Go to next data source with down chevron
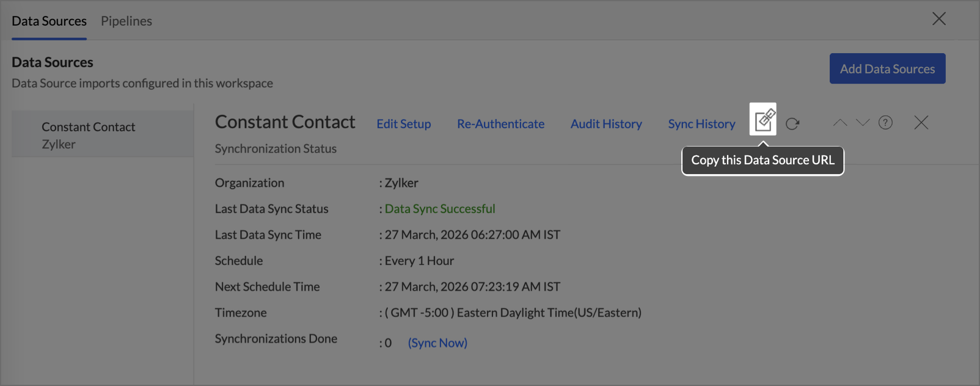 tap(863, 123)
